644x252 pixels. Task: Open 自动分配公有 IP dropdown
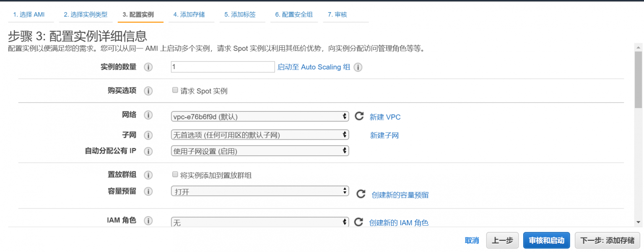(260, 151)
